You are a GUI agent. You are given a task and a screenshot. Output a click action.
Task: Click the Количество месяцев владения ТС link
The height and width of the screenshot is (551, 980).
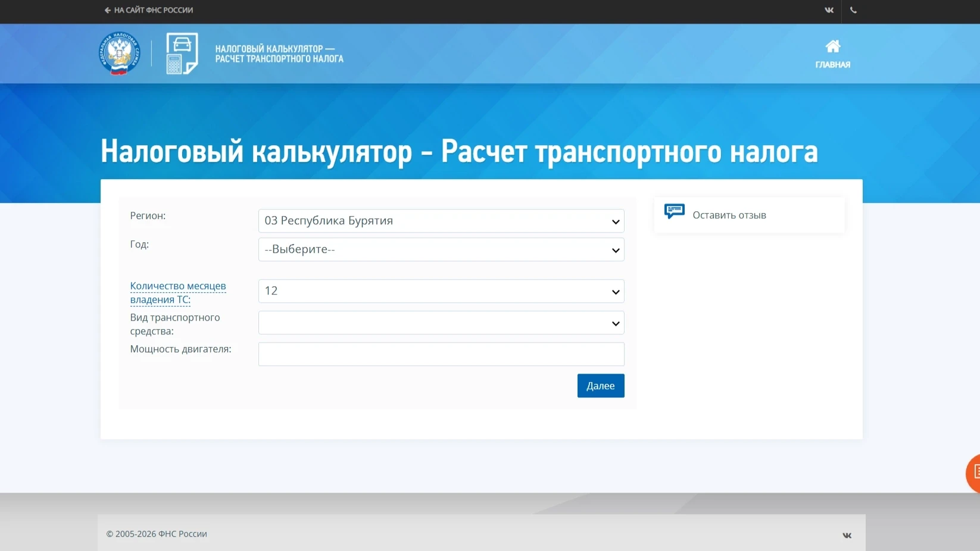(x=178, y=293)
